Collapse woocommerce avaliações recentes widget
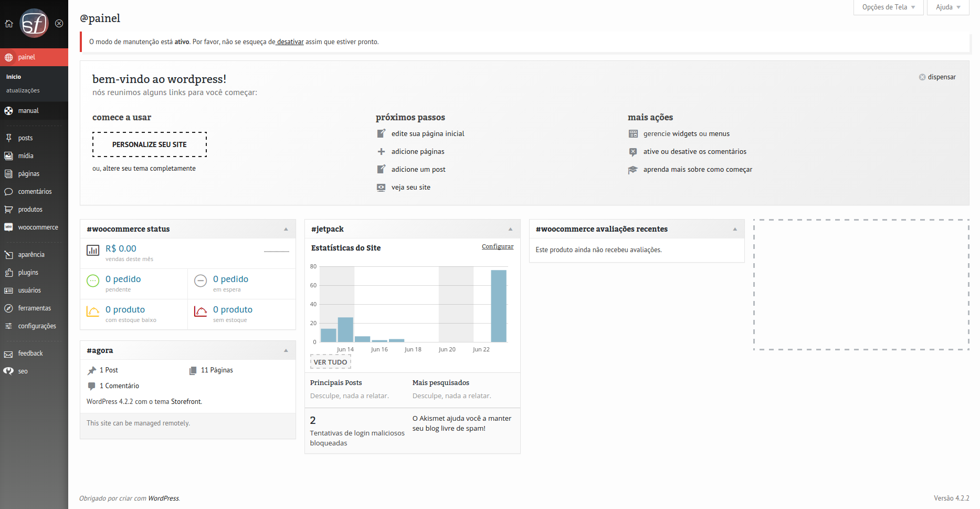This screenshot has width=980, height=509. coord(735,229)
